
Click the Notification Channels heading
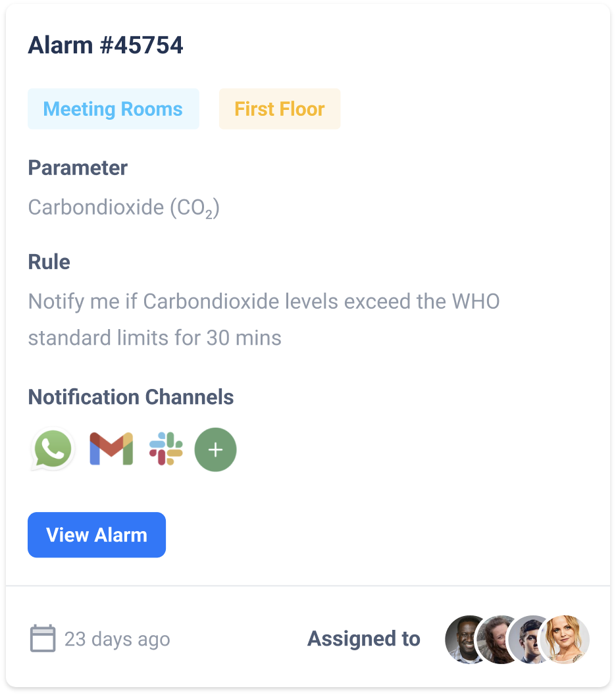click(x=130, y=397)
